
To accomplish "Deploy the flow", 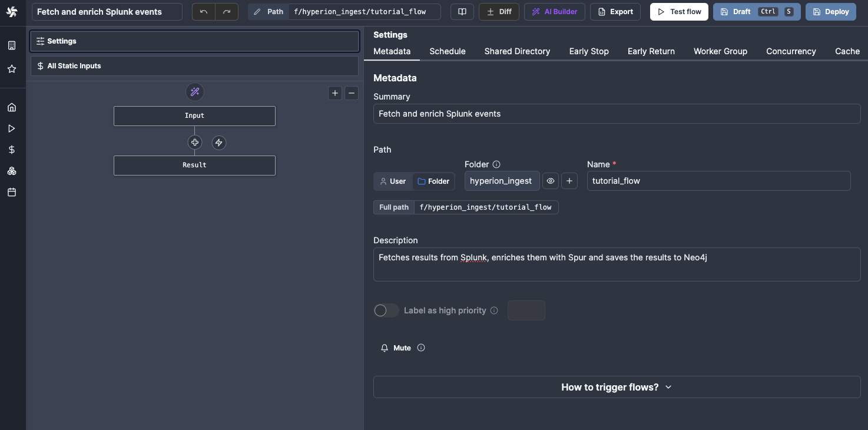I will (x=830, y=11).
